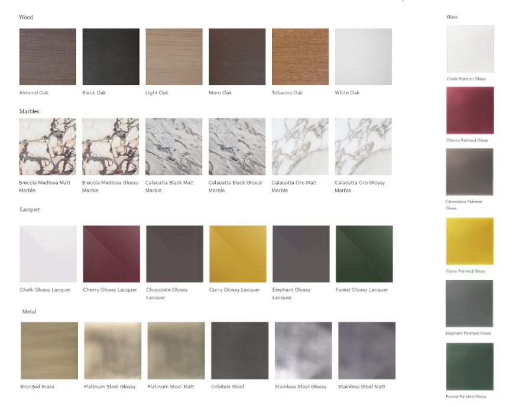Select the White Oak wood sample

click(363, 57)
